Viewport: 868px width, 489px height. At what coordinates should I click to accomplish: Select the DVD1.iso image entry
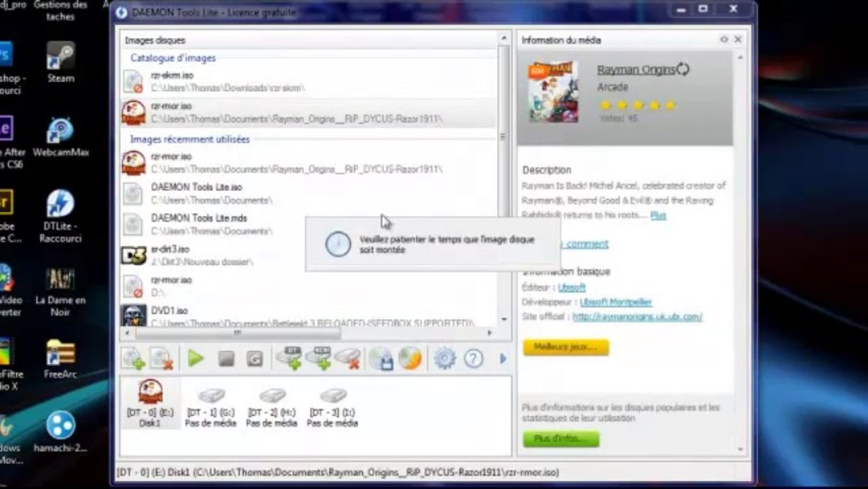309,315
